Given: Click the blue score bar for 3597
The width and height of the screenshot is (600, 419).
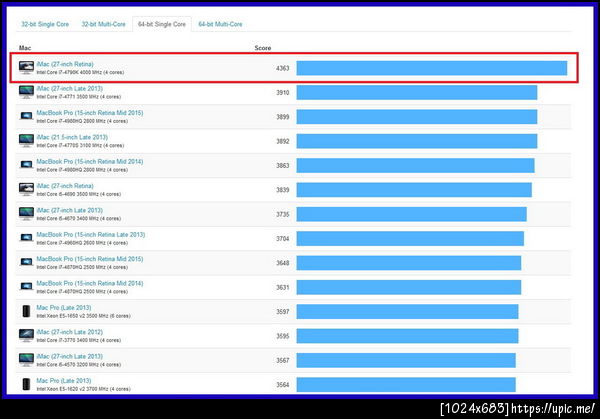Looking at the screenshot, I should tap(408, 312).
